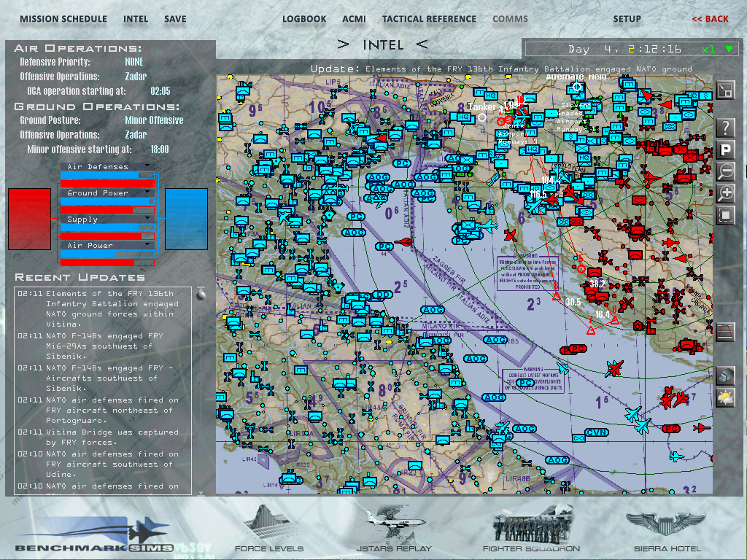Toggle the full-screen map view icon
Viewport: 747px width, 560px height.
(x=726, y=90)
